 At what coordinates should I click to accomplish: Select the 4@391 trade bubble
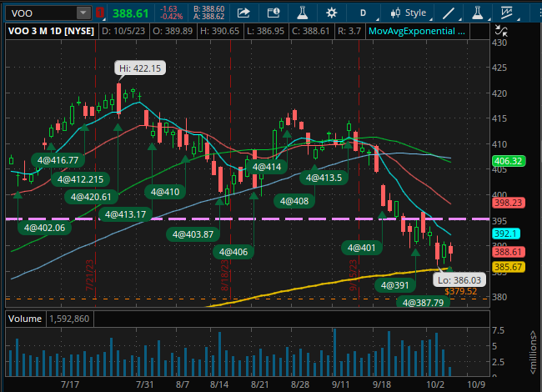(394, 285)
